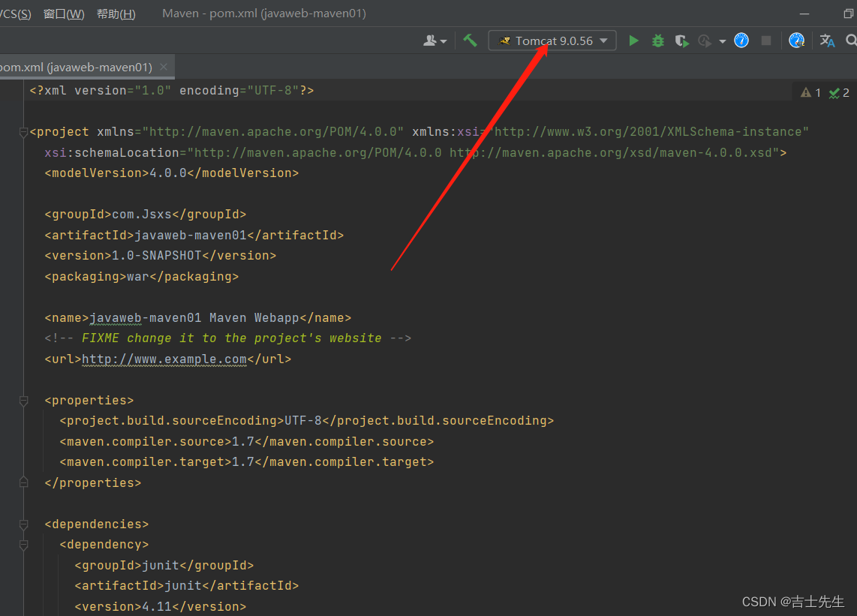This screenshot has height=616, width=857.
Task: Click the FIXME comment line
Action: click(x=227, y=338)
